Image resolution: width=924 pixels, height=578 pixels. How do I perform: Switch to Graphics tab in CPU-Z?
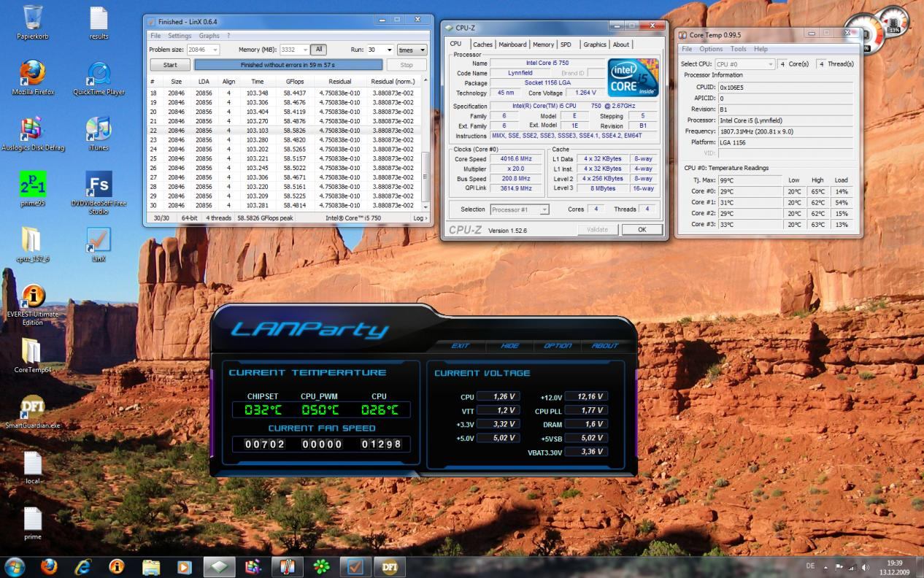tap(595, 45)
